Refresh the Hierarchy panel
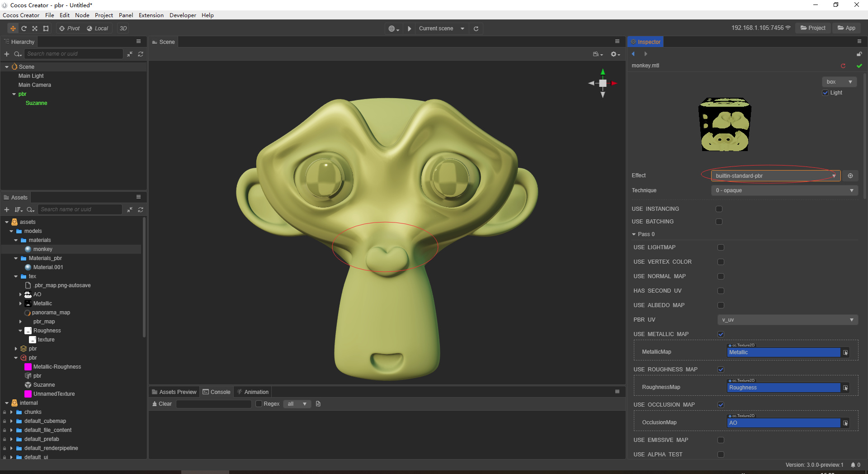 (x=141, y=54)
